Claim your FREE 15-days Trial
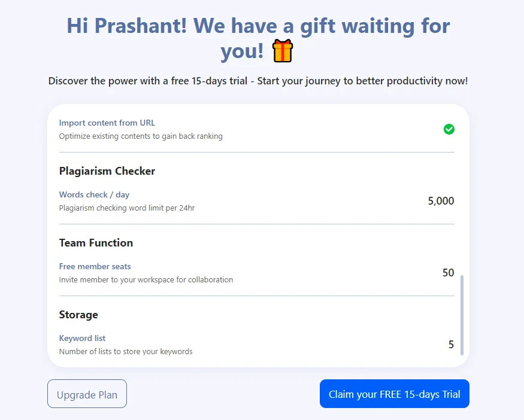Image resolution: width=524 pixels, height=420 pixels. 394,394
